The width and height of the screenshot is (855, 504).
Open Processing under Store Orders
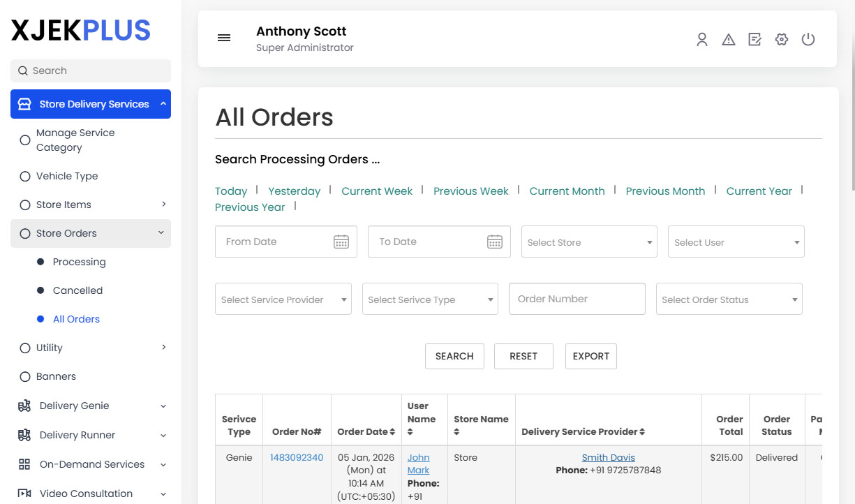pyautogui.click(x=79, y=262)
